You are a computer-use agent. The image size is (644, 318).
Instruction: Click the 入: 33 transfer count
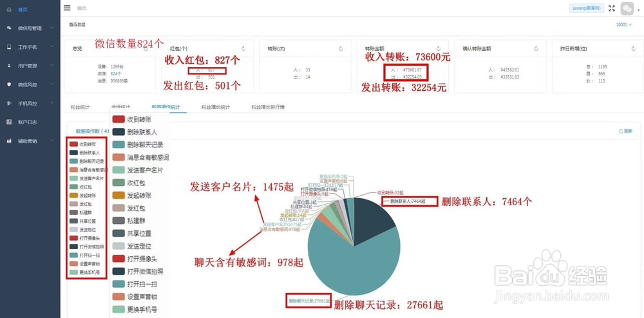point(302,70)
